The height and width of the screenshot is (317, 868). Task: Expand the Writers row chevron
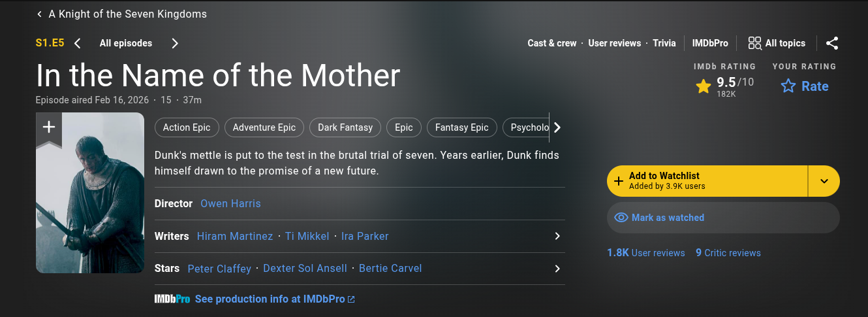pyautogui.click(x=557, y=236)
